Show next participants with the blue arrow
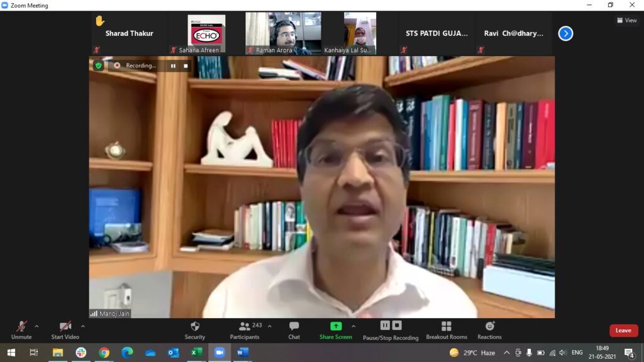Image resolution: width=644 pixels, height=362 pixels. (565, 33)
